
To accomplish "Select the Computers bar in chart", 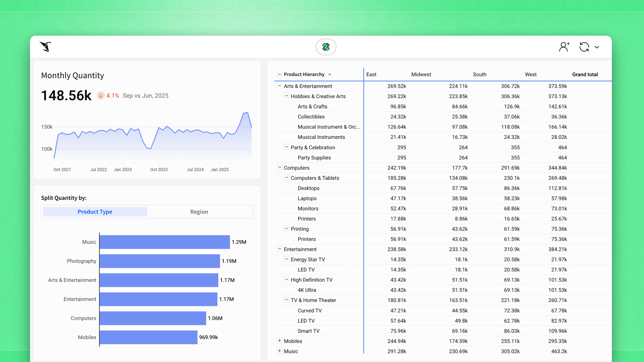I will click(153, 318).
